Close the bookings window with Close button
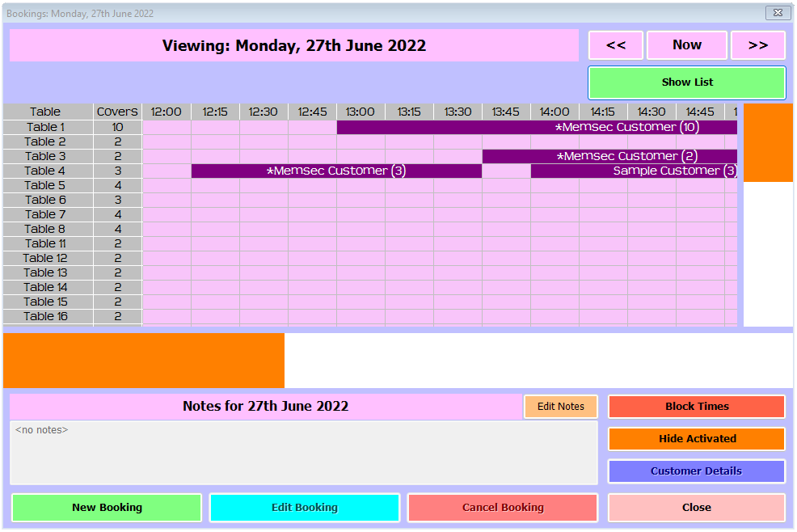 (x=696, y=508)
